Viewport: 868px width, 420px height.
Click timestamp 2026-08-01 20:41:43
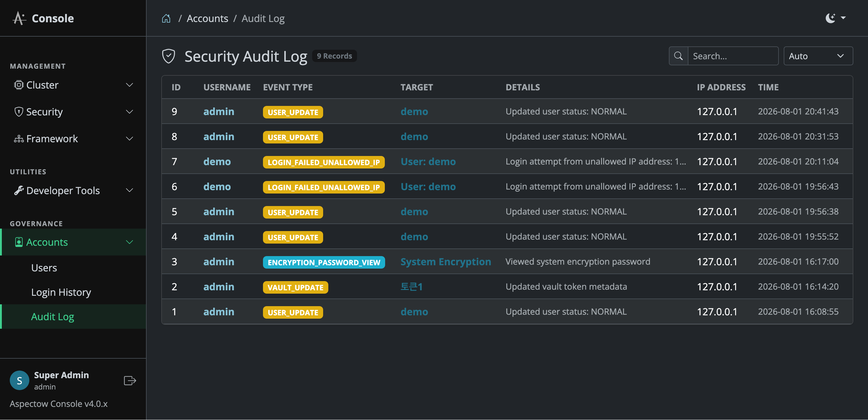pyautogui.click(x=798, y=111)
